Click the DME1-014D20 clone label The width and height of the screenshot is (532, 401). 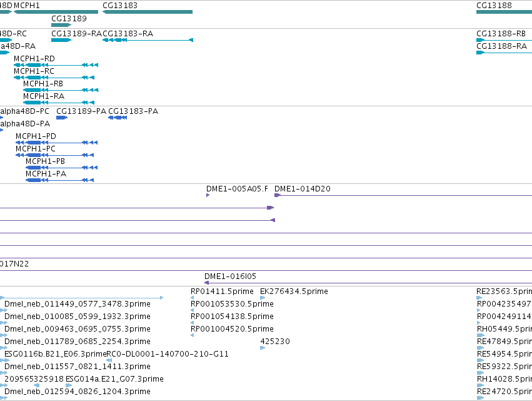[x=303, y=189]
